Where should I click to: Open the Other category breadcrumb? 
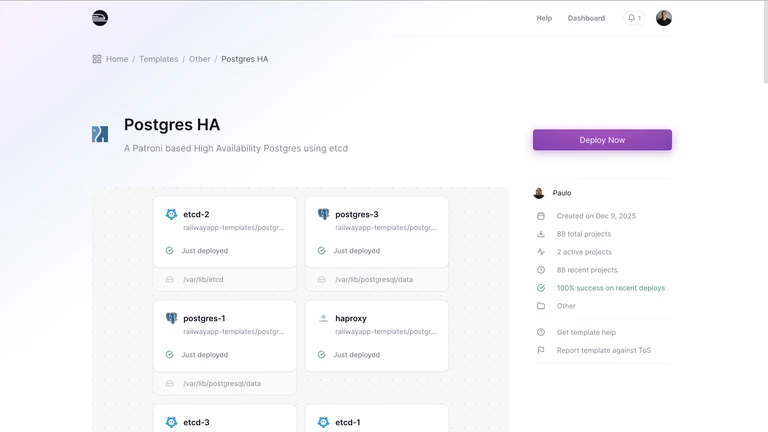199,59
